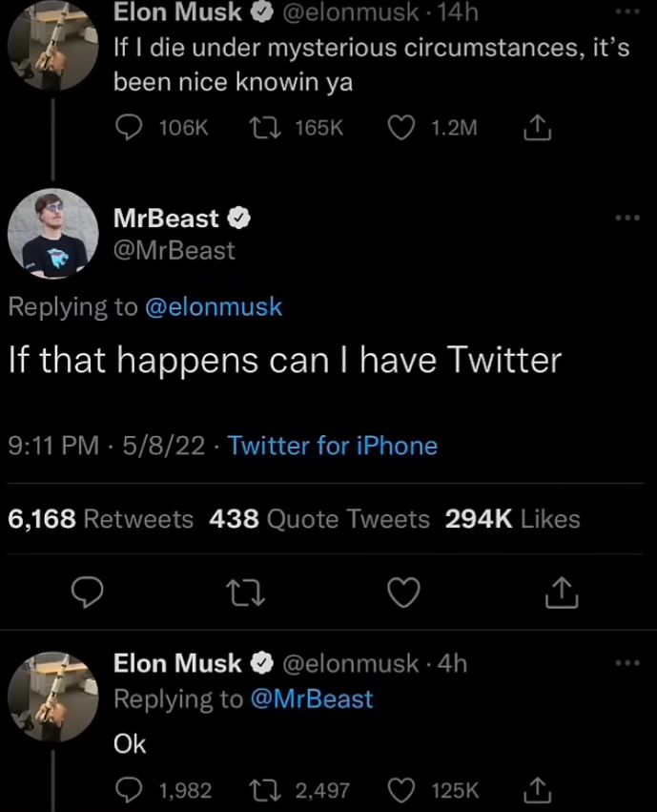Screen dimensions: 657x812
Task: Open more options on top Elon tweet
Action: click(626, 11)
